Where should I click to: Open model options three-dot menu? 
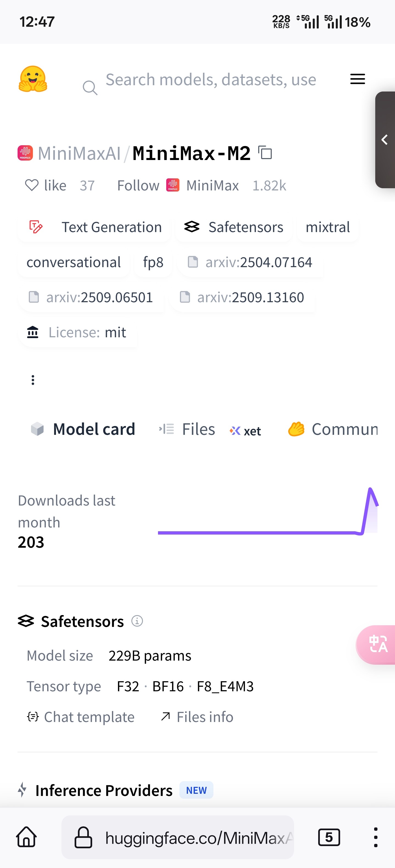coord(33,380)
